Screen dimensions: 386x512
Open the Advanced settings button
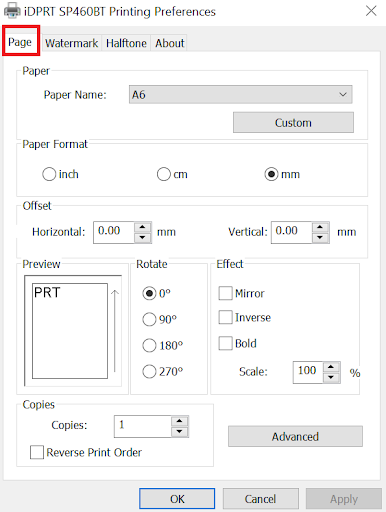(x=295, y=436)
